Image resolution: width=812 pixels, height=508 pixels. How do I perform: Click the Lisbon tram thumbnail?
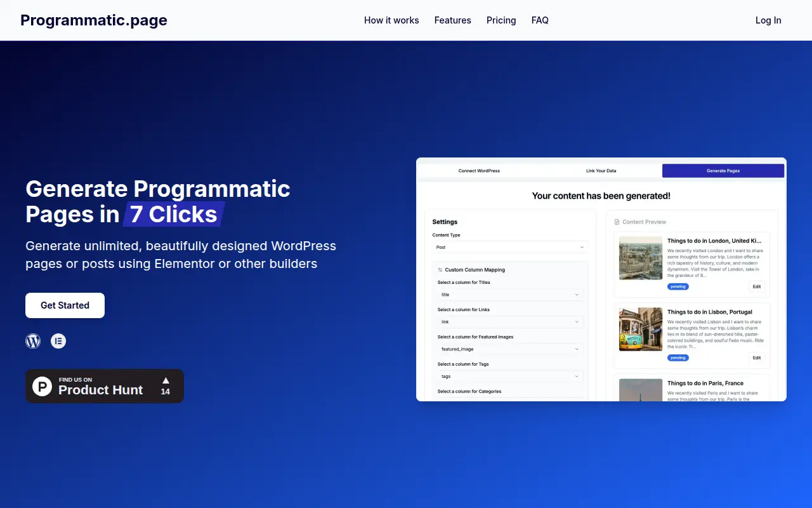click(641, 330)
